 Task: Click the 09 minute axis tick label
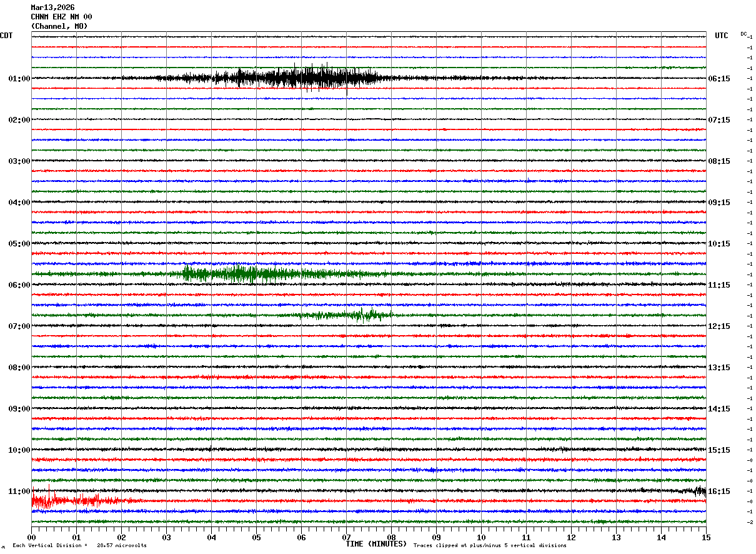point(436,537)
